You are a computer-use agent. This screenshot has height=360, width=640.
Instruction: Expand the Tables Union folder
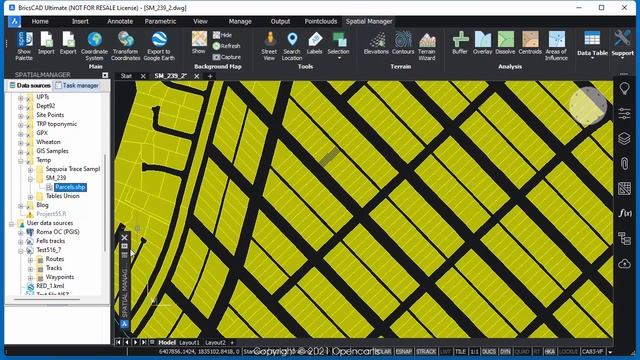click(x=30, y=197)
